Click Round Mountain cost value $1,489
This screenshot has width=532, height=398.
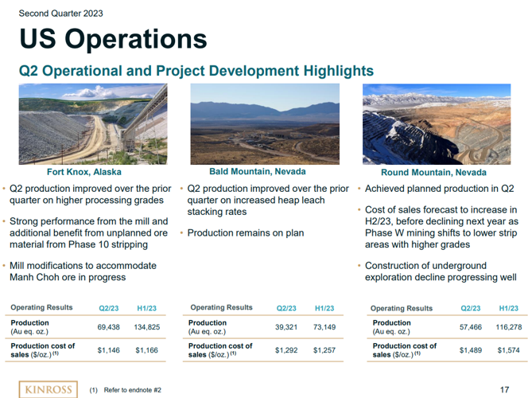click(x=471, y=350)
